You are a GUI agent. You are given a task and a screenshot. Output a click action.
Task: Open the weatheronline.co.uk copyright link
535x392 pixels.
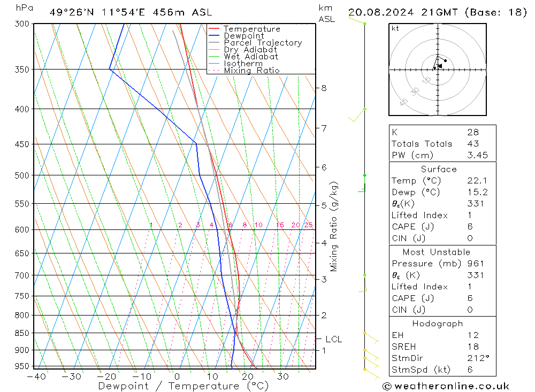click(446, 386)
